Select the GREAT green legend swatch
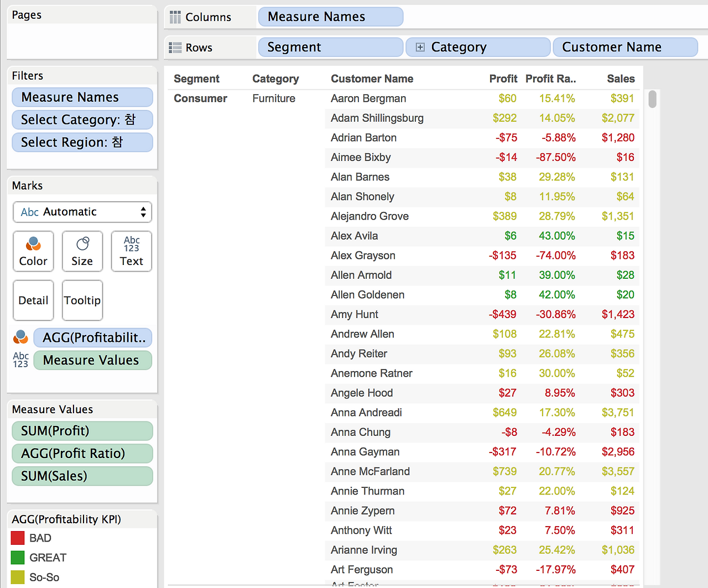The height and width of the screenshot is (588, 708). [x=18, y=558]
